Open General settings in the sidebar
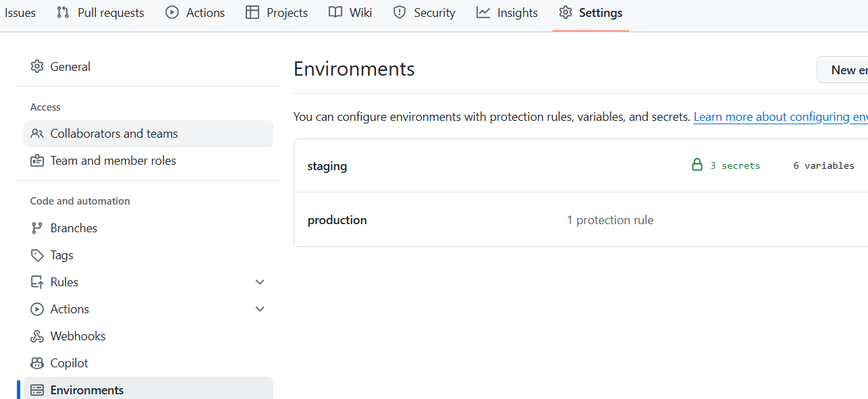Image resolution: width=868 pixels, height=399 pixels. [148, 66]
